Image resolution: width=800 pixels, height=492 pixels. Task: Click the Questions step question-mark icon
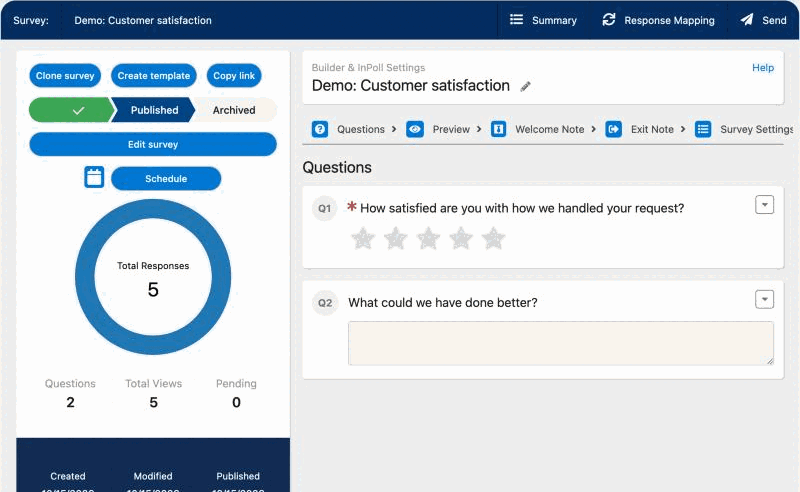[x=320, y=129]
